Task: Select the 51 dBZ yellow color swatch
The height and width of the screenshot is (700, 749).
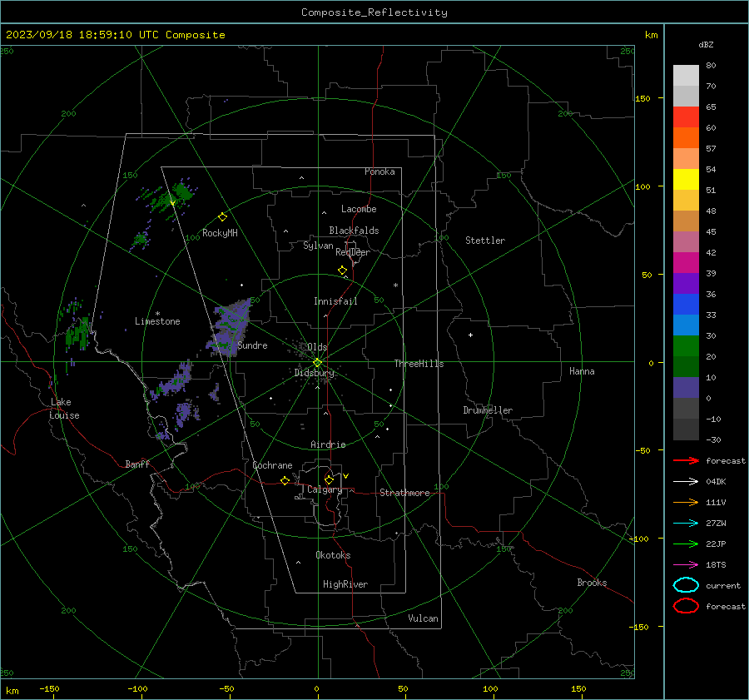Action: click(686, 179)
